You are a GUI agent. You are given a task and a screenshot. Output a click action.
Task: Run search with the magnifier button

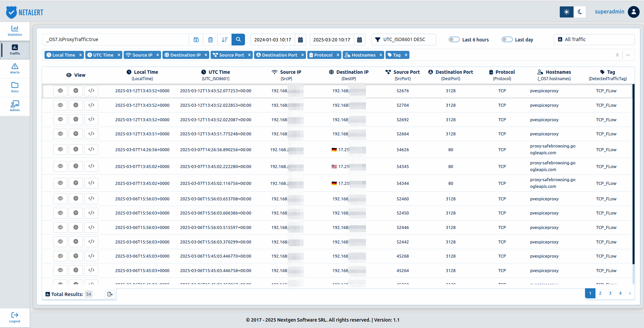(238, 40)
